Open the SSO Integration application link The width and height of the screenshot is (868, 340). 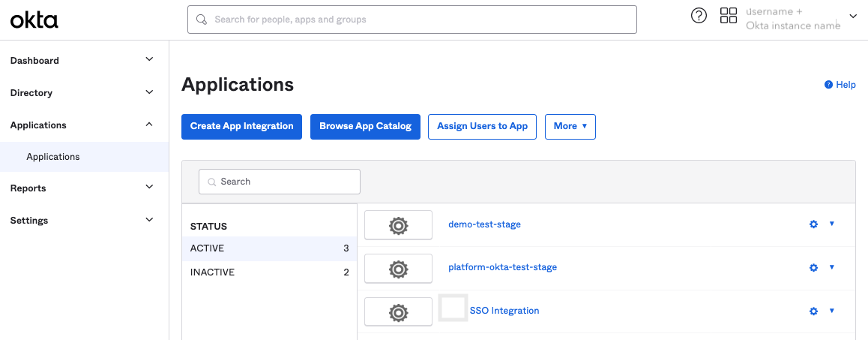pos(504,311)
